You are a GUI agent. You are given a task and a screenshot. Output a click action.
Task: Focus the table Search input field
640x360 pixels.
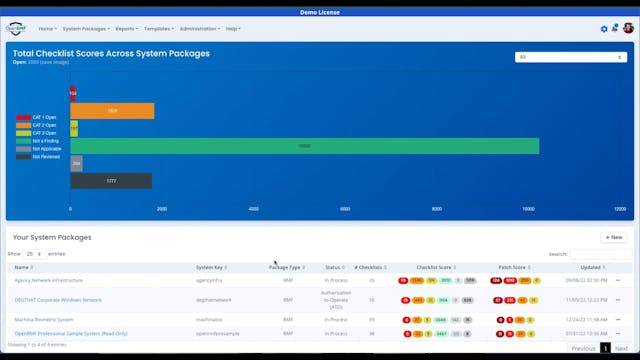[x=601, y=254]
